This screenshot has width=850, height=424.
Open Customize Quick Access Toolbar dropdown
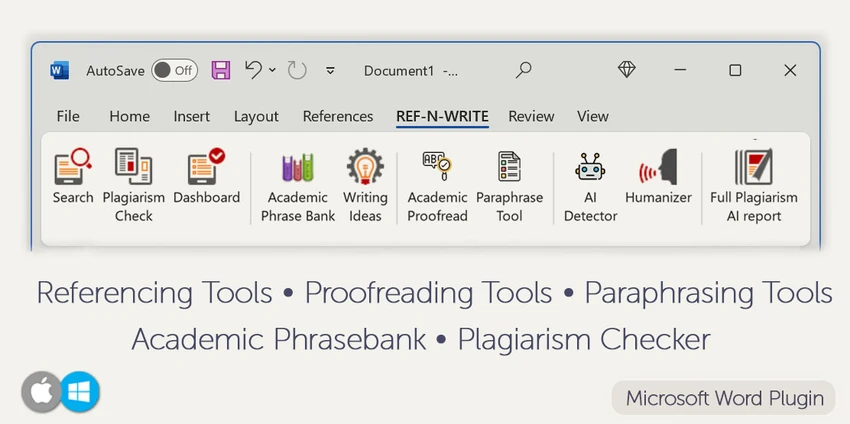(330, 70)
